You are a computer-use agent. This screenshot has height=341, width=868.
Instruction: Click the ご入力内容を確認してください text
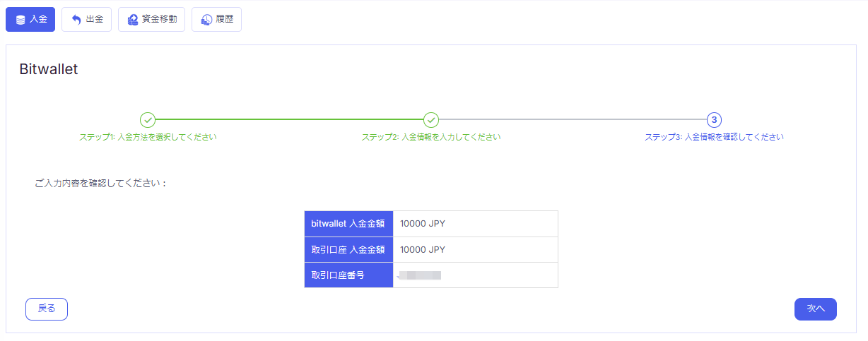coord(100,183)
